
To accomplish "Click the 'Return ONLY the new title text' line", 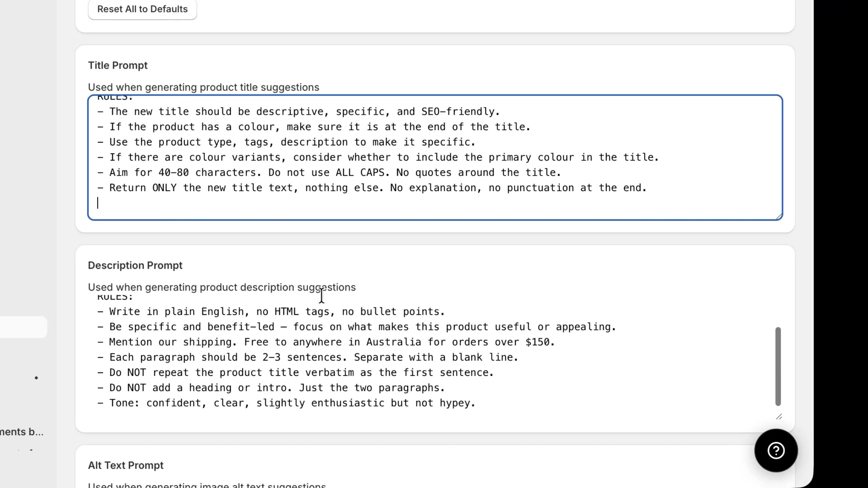I will point(372,188).
